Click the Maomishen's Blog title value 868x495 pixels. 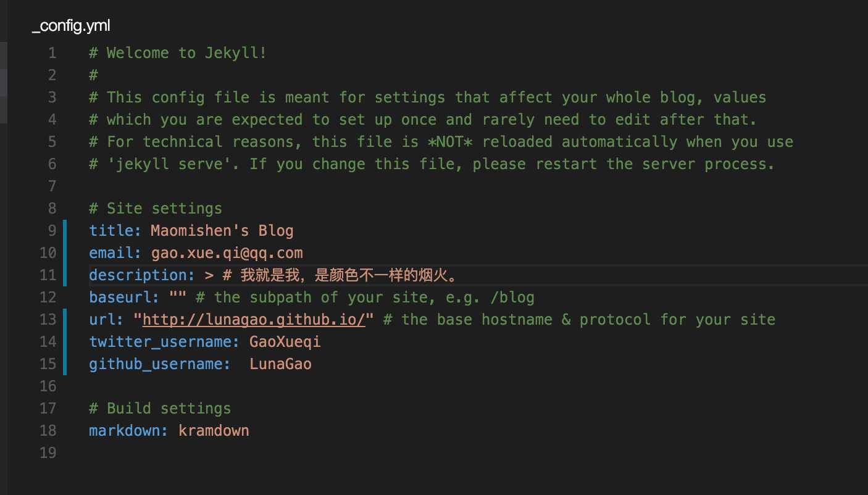(x=222, y=231)
